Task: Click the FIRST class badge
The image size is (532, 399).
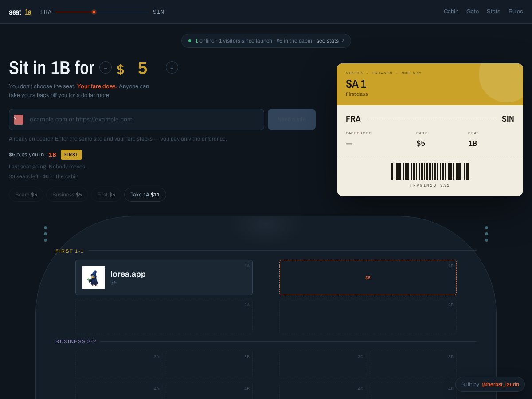Action: click(71, 155)
